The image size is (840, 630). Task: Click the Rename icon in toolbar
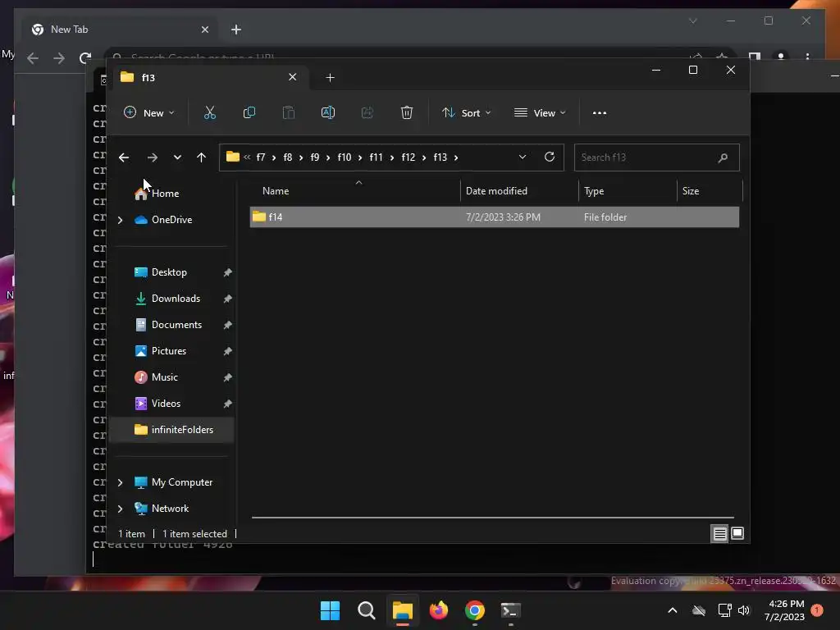tap(328, 112)
